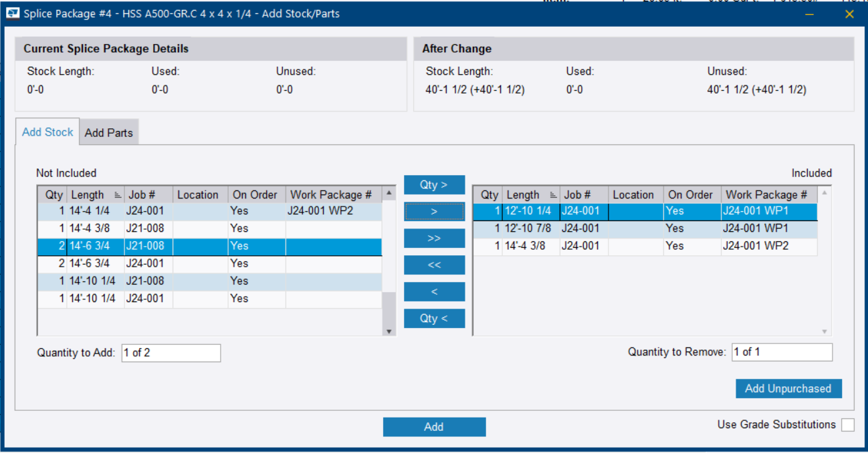Select included row 12'-10 1/4
The height and width of the screenshot is (453, 868).
click(645, 211)
